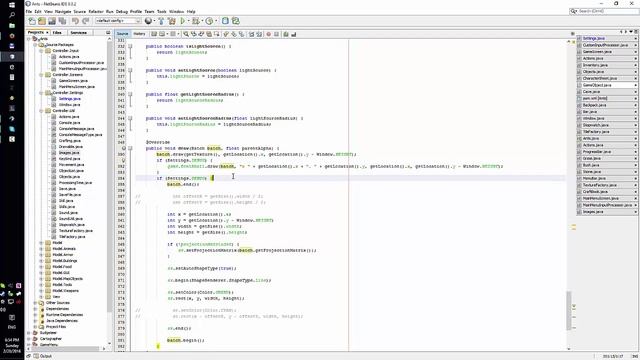Expand the Dependencies node
640x360 pixels.
tap(35, 309)
